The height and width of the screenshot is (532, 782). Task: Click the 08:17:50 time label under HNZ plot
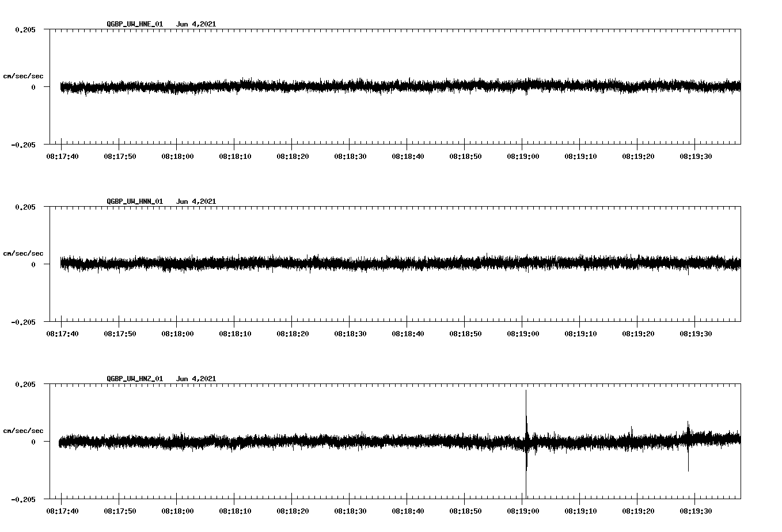coord(120,511)
